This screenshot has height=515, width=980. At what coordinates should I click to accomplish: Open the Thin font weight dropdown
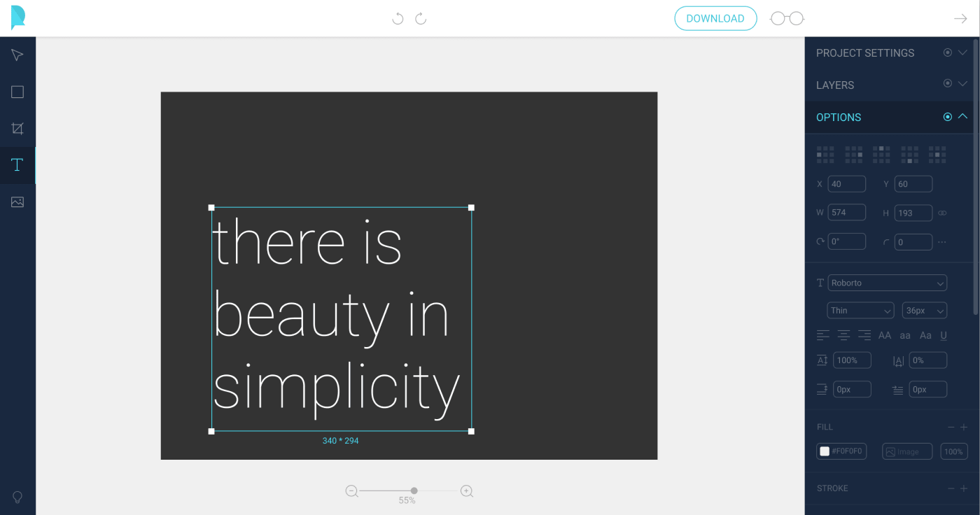point(860,311)
